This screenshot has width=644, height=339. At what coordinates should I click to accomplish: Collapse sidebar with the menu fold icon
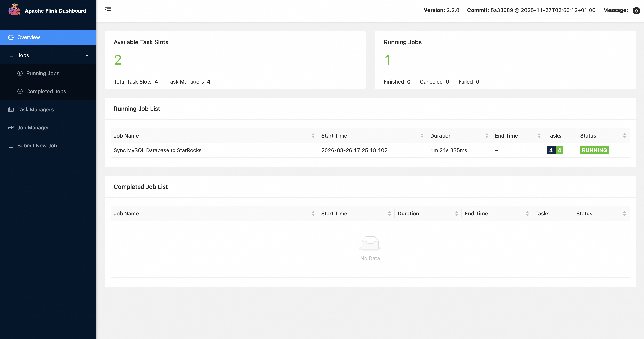tap(108, 10)
